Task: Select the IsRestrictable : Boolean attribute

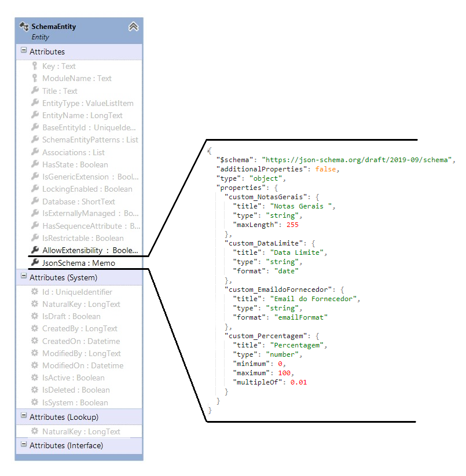Action: point(83,238)
